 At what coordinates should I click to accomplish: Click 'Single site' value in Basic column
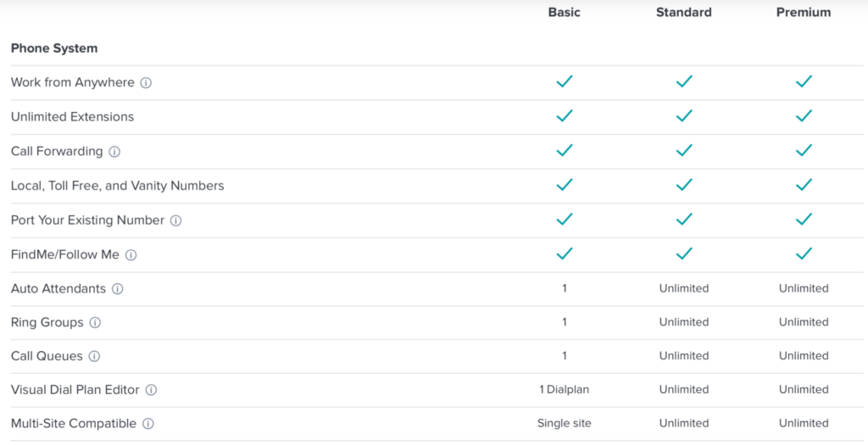pyautogui.click(x=564, y=424)
